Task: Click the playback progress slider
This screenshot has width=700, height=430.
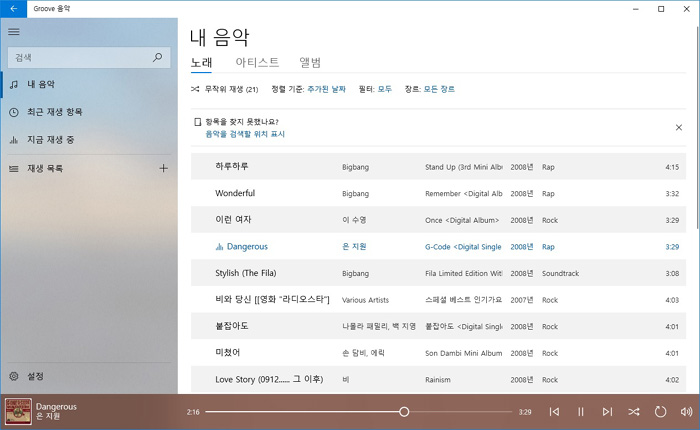Action: click(360, 412)
